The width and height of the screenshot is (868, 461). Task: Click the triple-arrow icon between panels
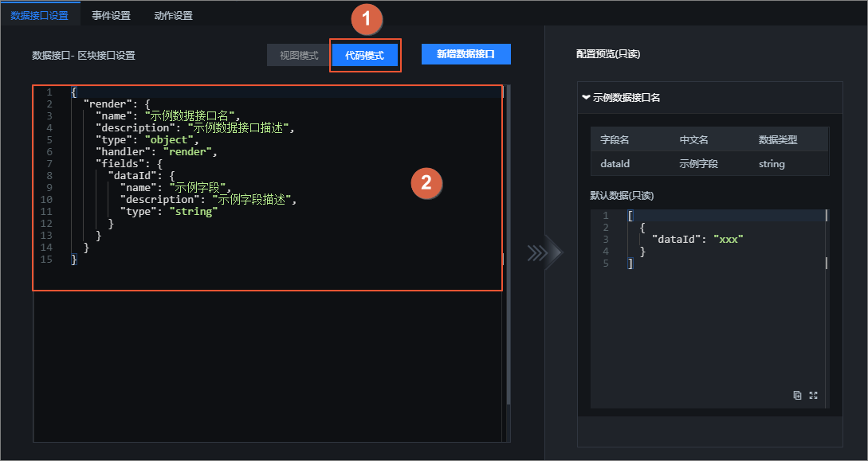click(537, 253)
